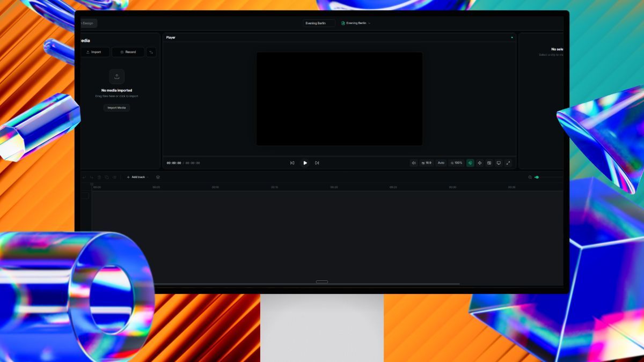Play the video preview
Viewport: 644px width, 362px height.
[x=305, y=163]
